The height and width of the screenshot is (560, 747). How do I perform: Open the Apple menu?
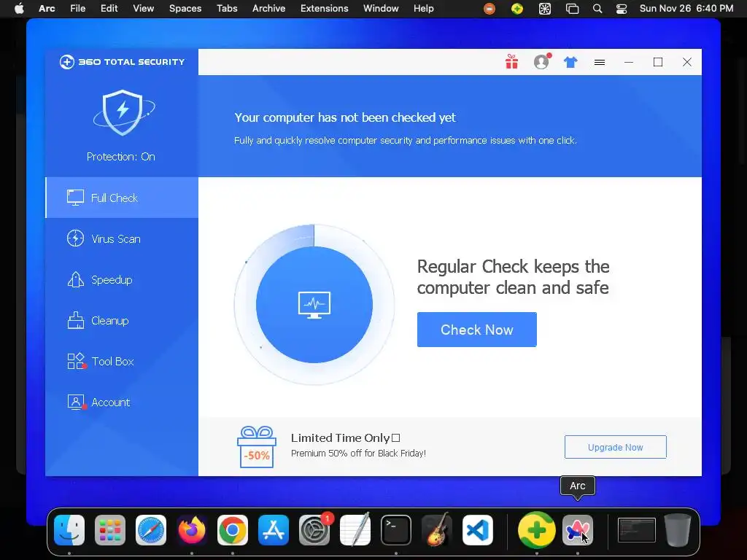pyautogui.click(x=19, y=9)
